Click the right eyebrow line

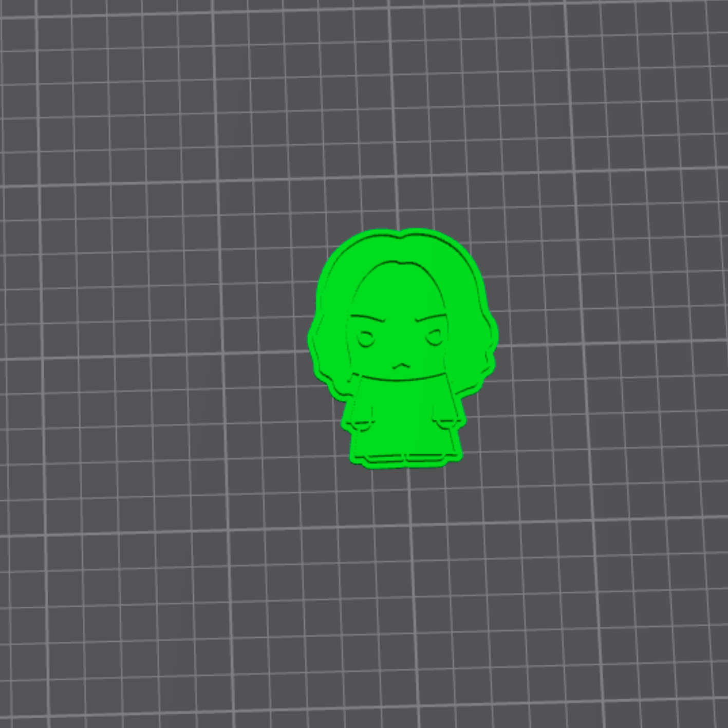click(x=432, y=316)
